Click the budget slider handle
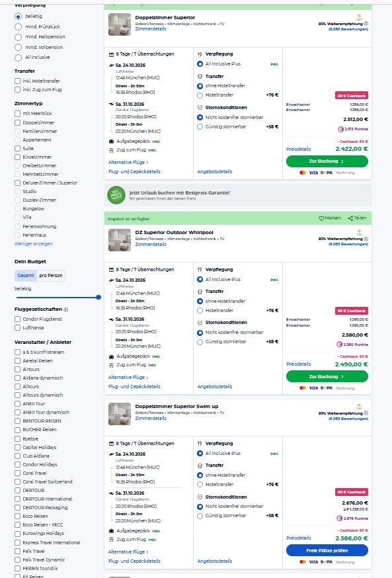Viewport: 392px width, 578px height. pos(98,297)
